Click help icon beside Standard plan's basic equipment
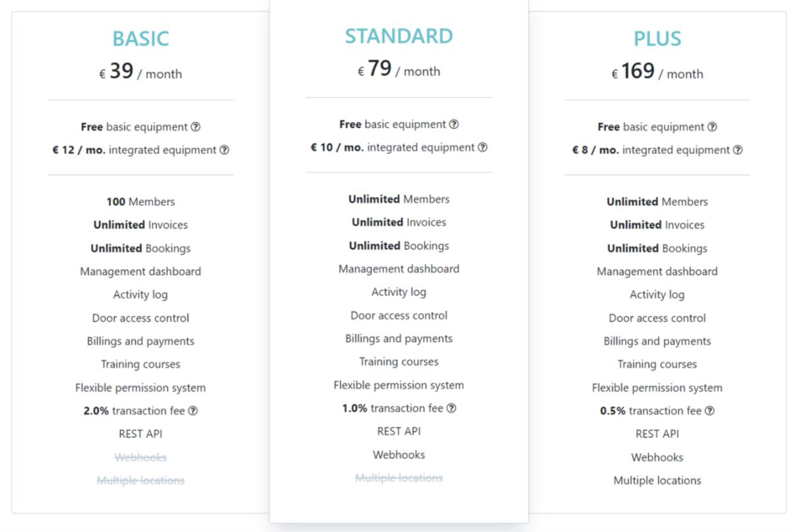The width and height of the screenshot is (792, 532). point(453,124)
